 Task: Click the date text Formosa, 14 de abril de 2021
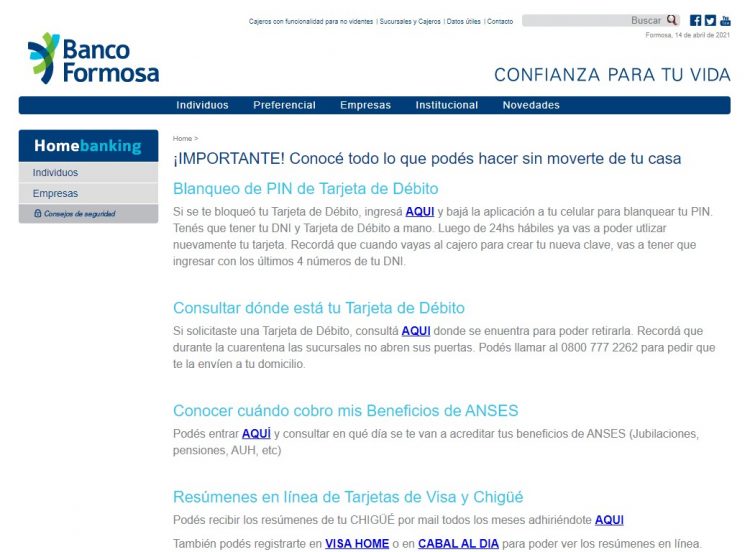(x=687, y=35)
